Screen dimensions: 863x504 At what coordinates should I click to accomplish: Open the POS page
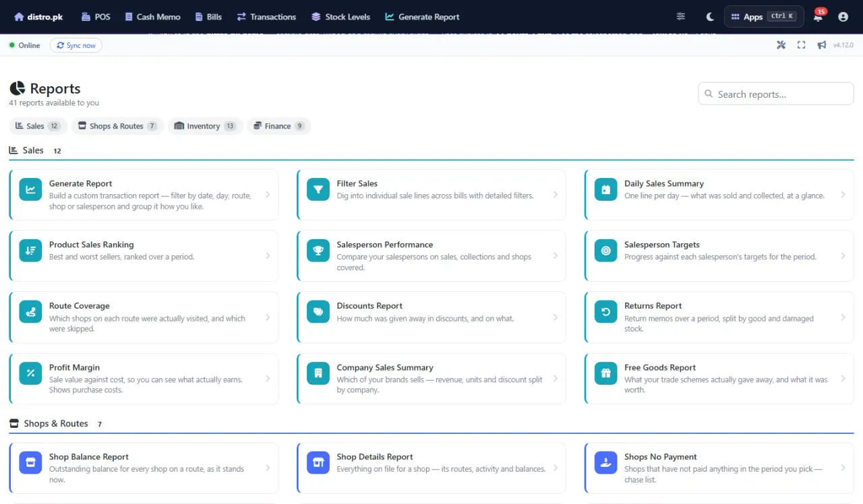tap(96, 17)
